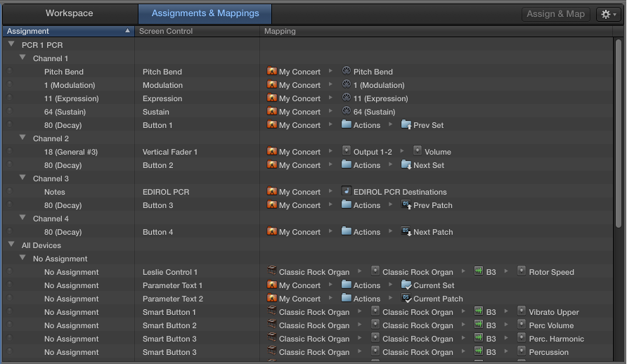Select the 80 (Decay) assignment under Channel 4

(x=63, y=232)
